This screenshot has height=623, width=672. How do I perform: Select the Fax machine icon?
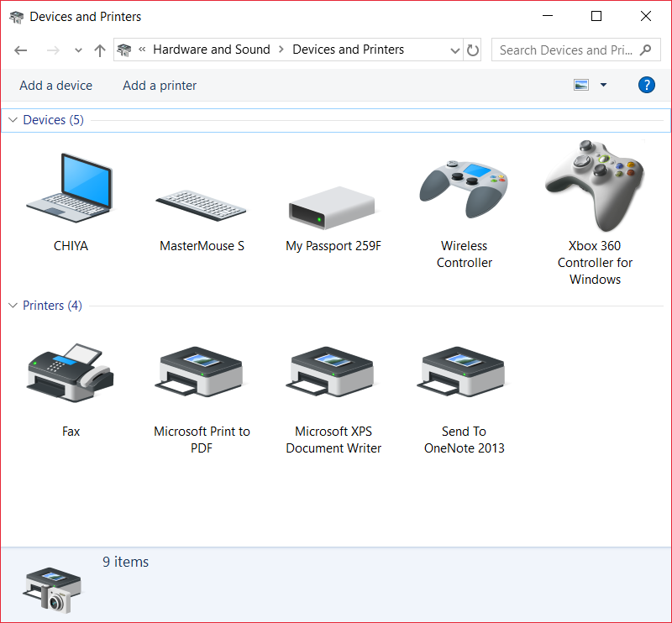[70, 372]
